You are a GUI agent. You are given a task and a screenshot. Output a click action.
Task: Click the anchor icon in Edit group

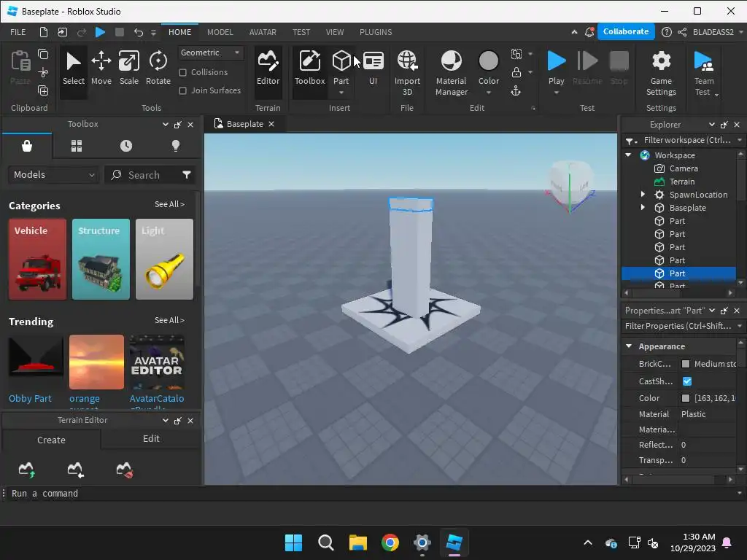pyautogui.click(x=516, y=91)
